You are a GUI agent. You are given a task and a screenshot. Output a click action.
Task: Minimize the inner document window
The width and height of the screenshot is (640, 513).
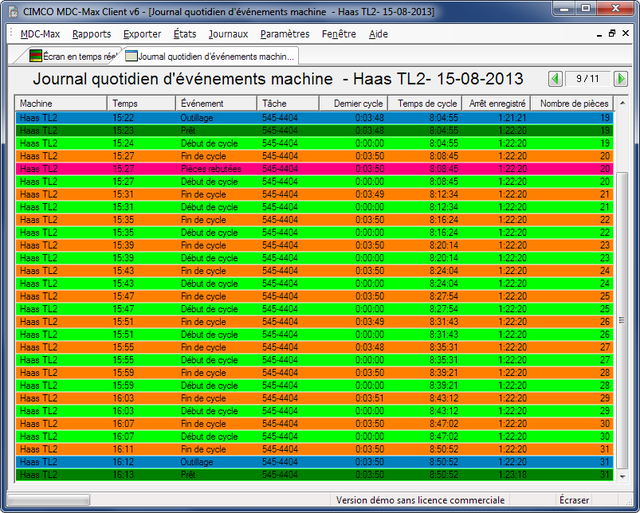tap(599, 34)
